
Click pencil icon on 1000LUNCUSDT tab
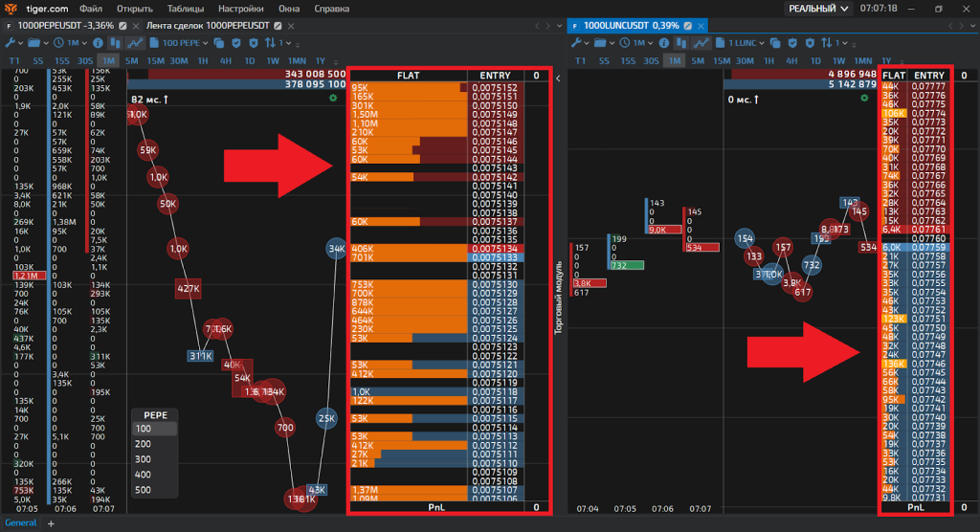[x=687, y=26]
